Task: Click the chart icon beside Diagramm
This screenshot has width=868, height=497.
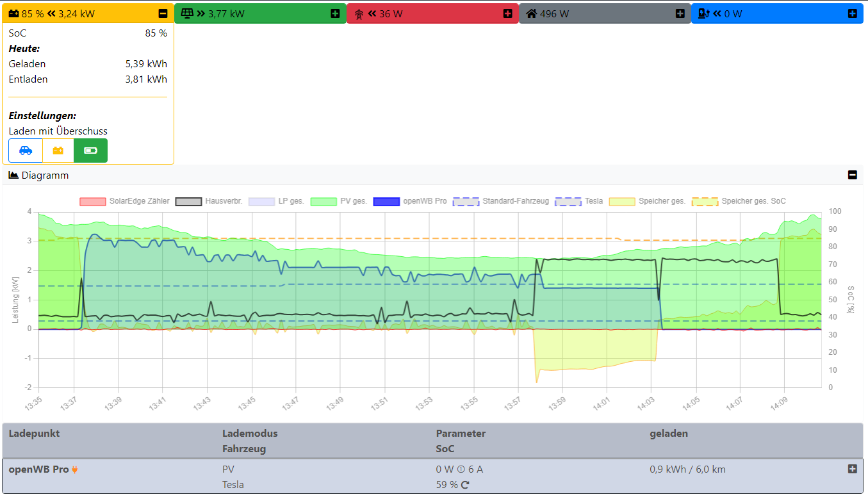Action: (x=13, y=175)
